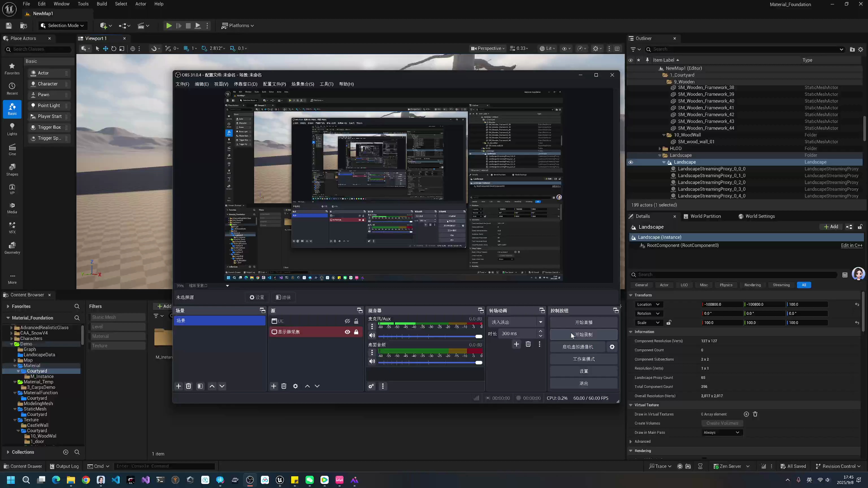Open the Selection Mode dropdown
This screenshot has width=868, height=488.
click(x=62, y=26)
